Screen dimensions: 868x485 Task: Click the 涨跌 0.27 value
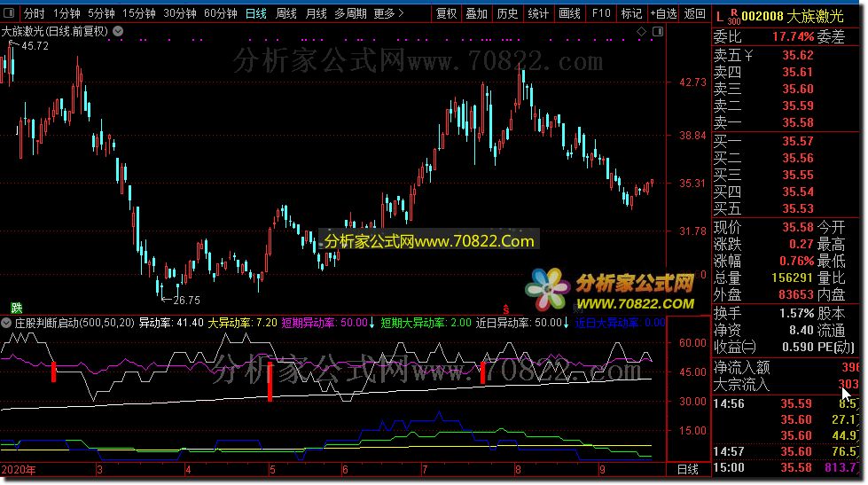[801, 244]
